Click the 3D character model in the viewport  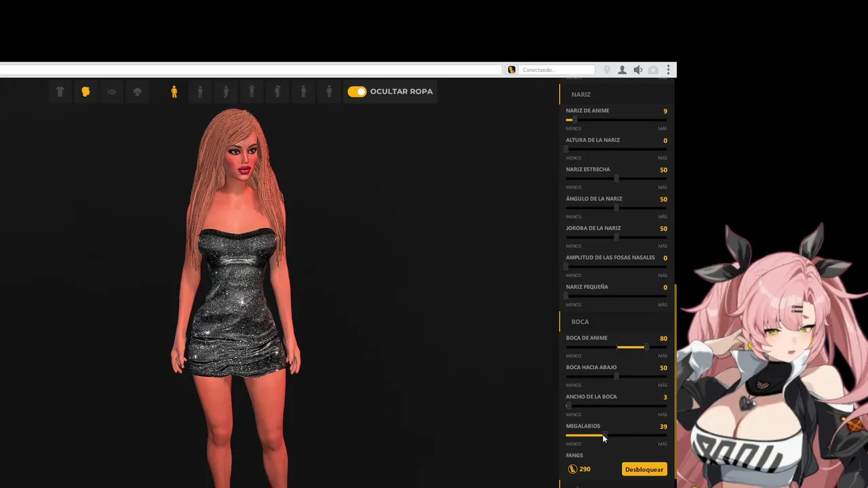(235, 297)
